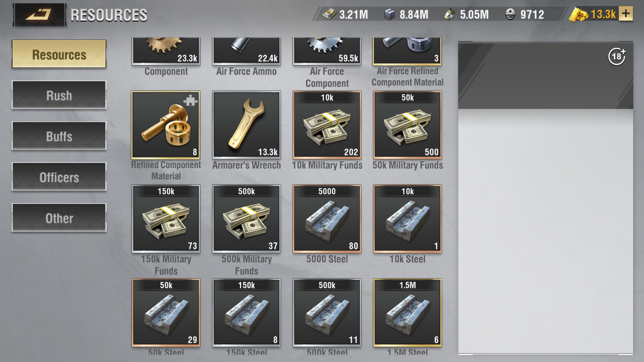
Task: Tap the 18+ age rating badge
Action: point(617,56)
